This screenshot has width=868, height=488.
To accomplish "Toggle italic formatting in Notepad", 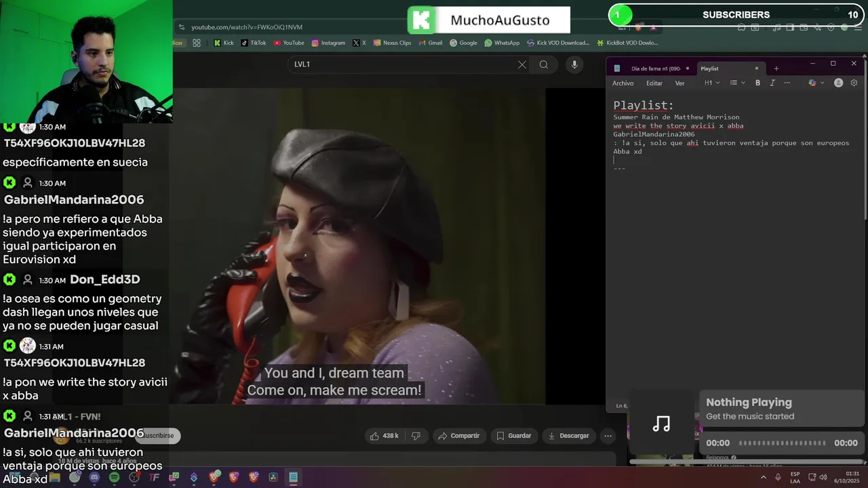I will click(x=772, y=83).
